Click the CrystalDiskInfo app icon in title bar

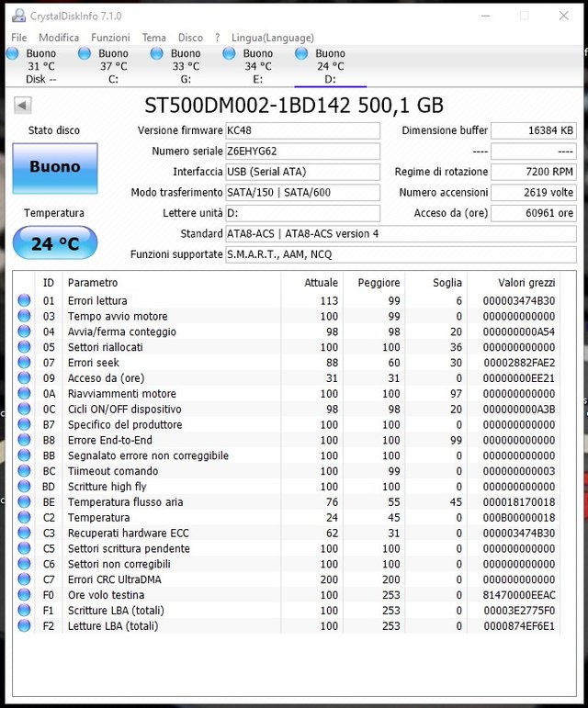(x=18, y=16)
